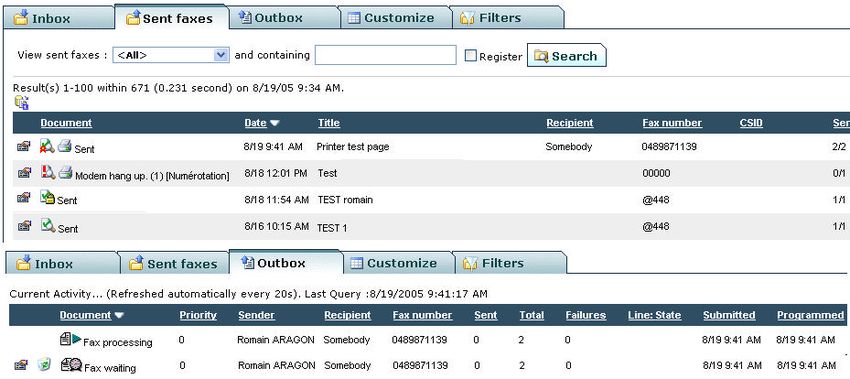Enable the Register checkbox
The height and width of the screenshot is (379, 850).
pos(471,55)
